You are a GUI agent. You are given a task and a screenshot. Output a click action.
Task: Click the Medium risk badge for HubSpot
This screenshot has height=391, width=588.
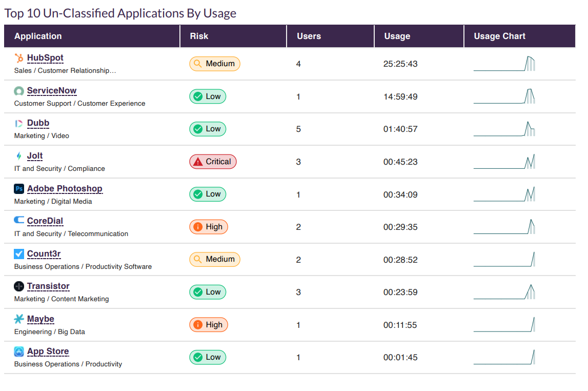(x=215, y=64)
